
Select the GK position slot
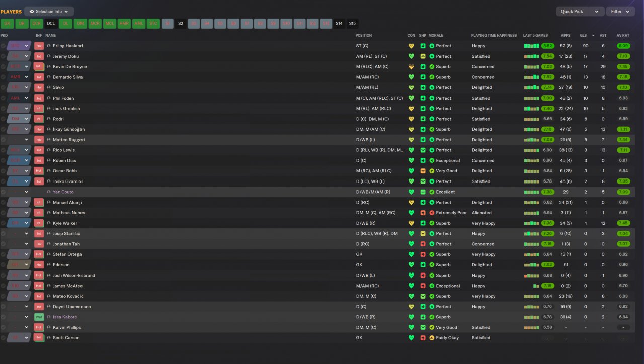pyautogui.click(x=7, y=24)
